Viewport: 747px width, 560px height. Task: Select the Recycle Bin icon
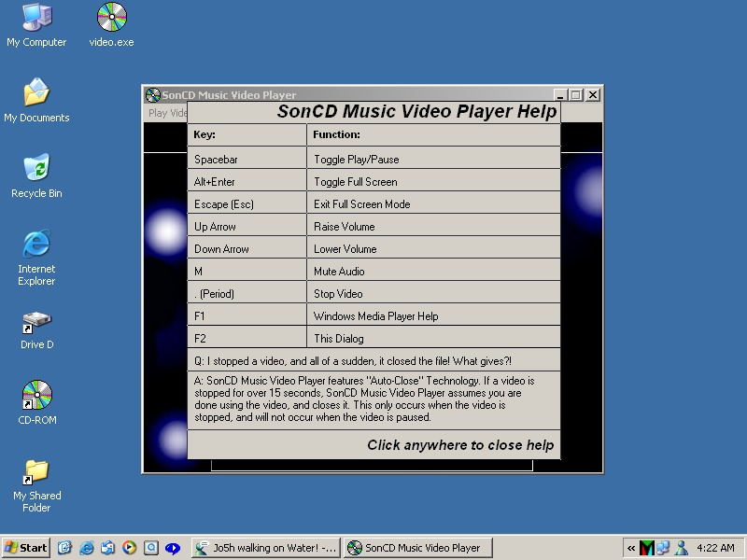click(36, 169)
